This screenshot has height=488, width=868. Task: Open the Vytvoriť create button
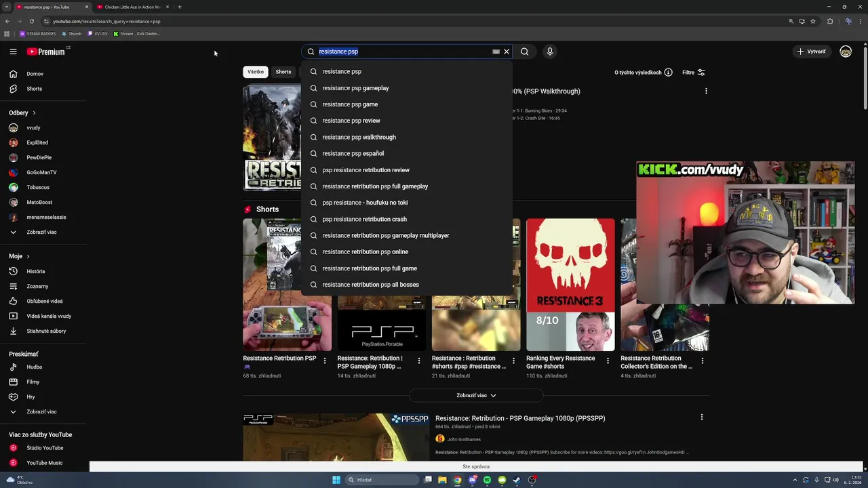(812, 52)
